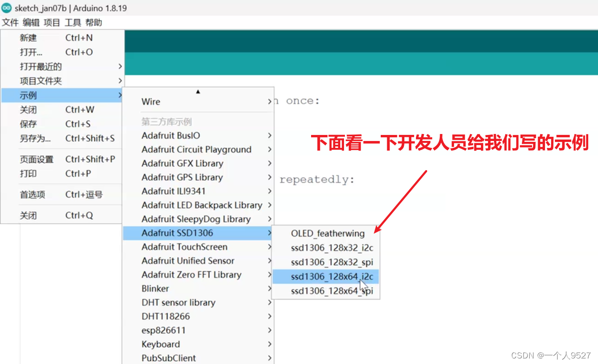
Task: Open the 文件 menu in menu bar
Action: click(x=10, y=22)
